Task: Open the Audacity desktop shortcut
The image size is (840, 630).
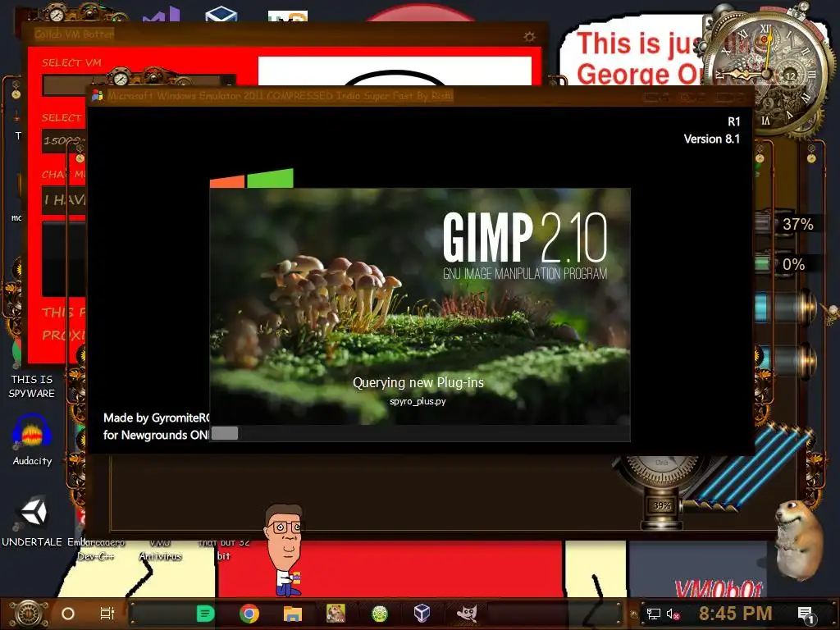Action: [32, 441]
